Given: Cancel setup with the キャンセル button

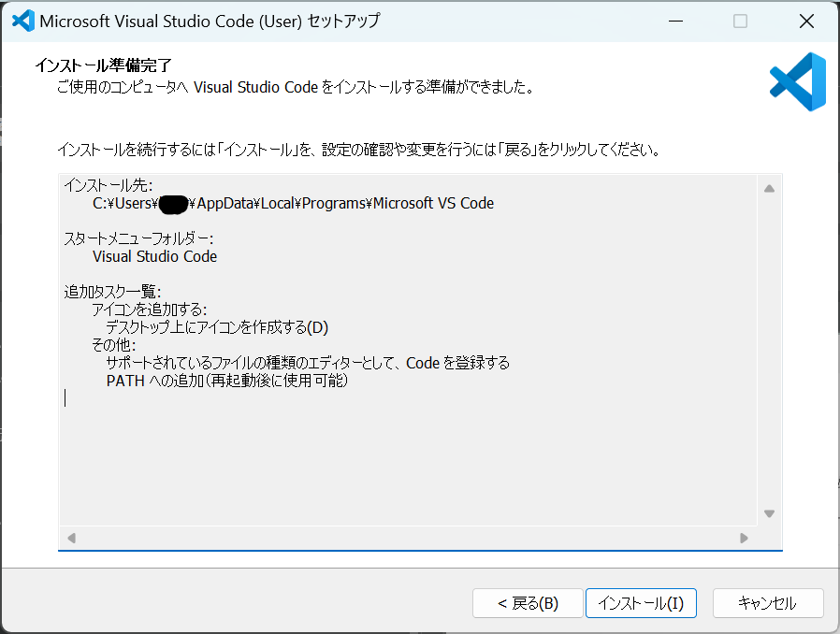Looking at the screenshot, I should [768, 603].
